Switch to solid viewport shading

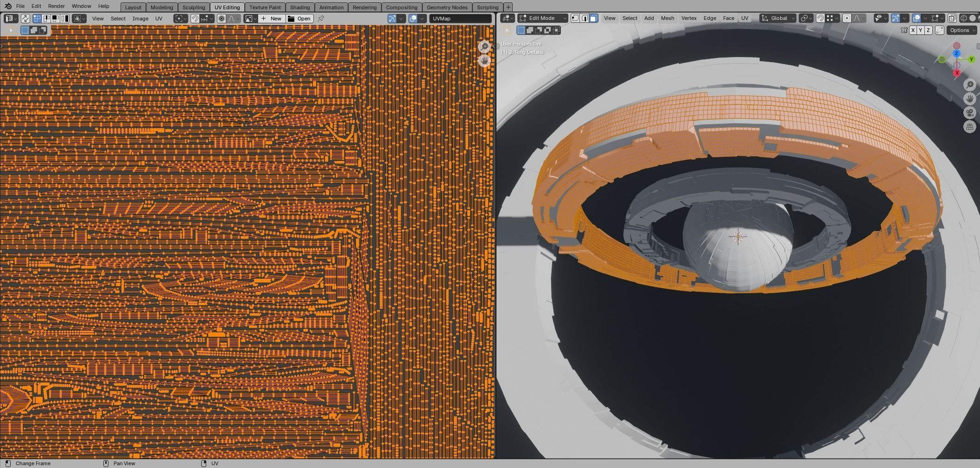(x=972, y=18)
